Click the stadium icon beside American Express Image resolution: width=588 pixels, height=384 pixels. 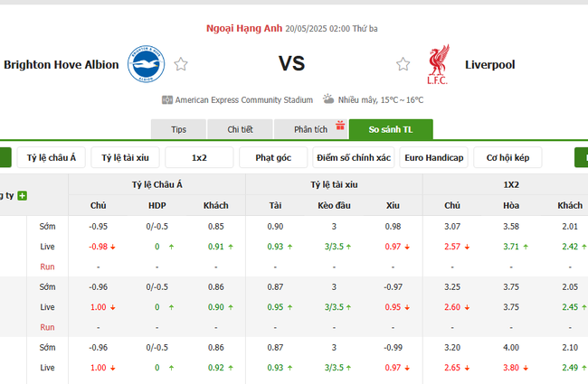(167, 100)
